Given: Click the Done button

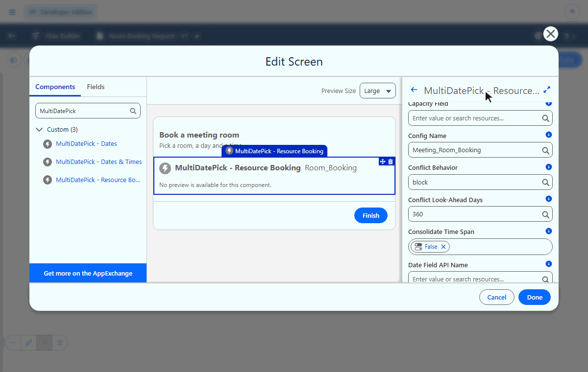Looking at the screenshot, I should [x=535, y=297].
